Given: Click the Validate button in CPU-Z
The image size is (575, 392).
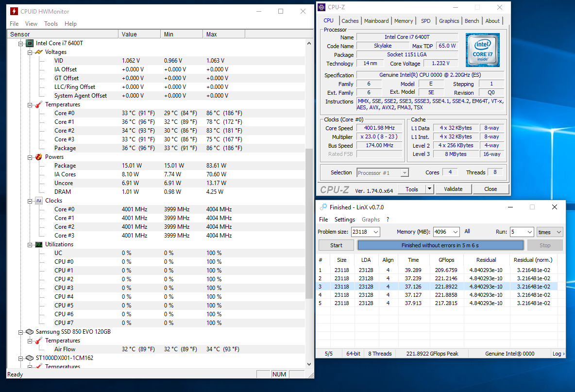Looking at the screenshot, I should (453, 189).
